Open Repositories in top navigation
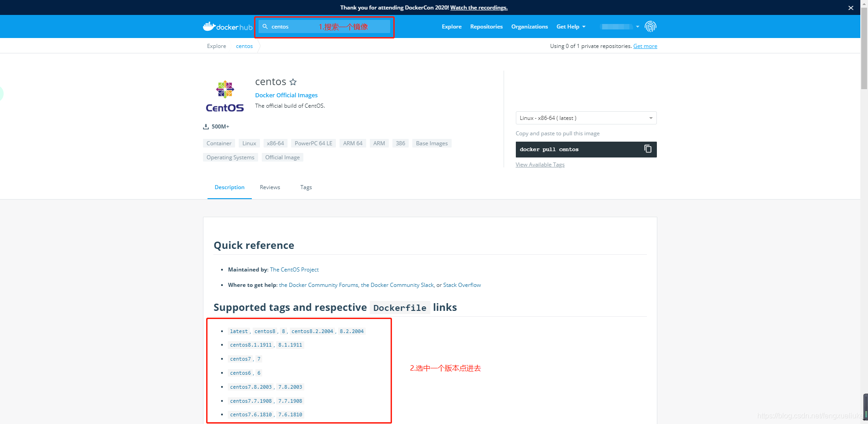The height and width of the screenshot is (424, 868). 486,27
